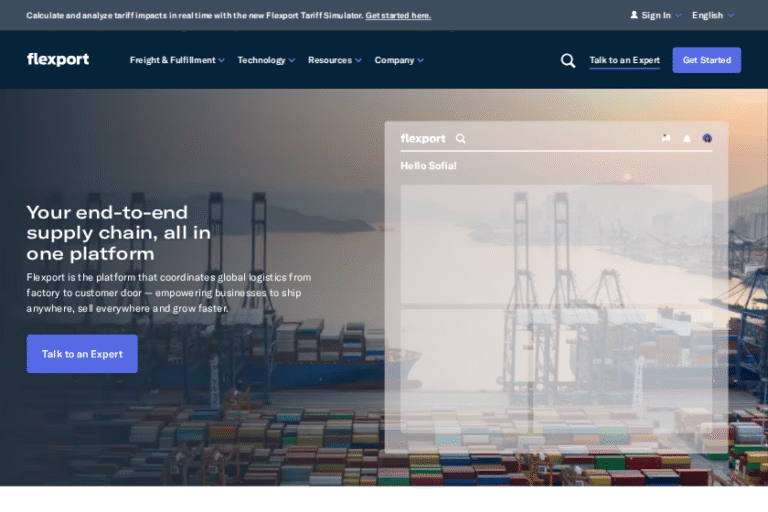Click Talk to an Expert header link
This screenshot has height=512, width=768.
pyautogui.click(x=624, y=60)
